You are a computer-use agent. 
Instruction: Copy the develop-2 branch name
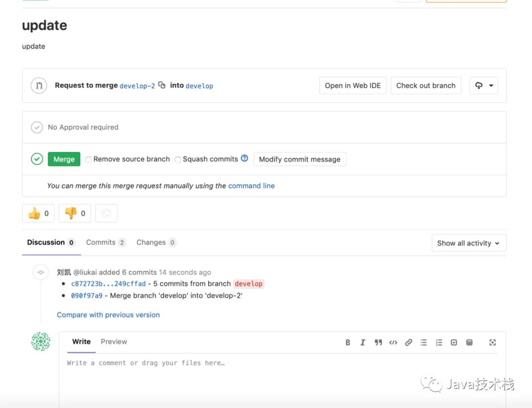click(162, 85)
